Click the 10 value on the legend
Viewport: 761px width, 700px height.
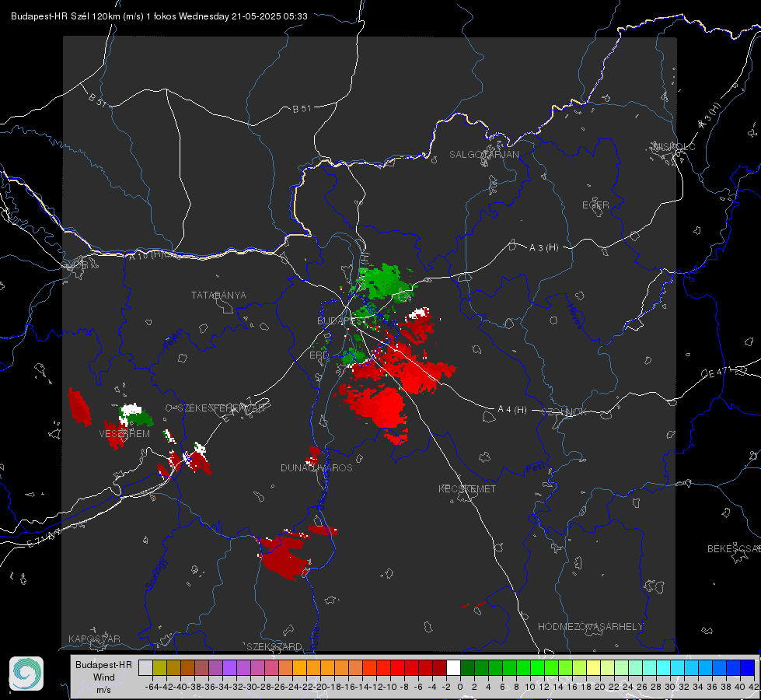(x=530, y=687)
